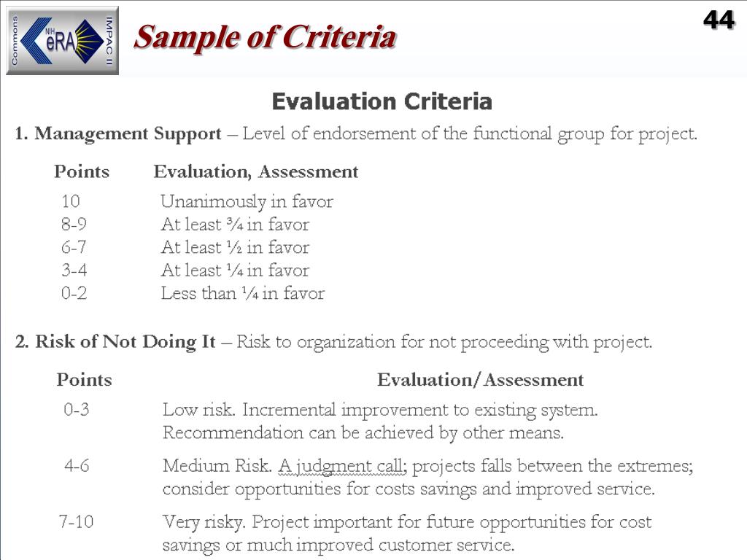Image resolution: width=747 pixels, height=560 pixels.
Task: Click the NIH eRA logo
Action: 63,41
